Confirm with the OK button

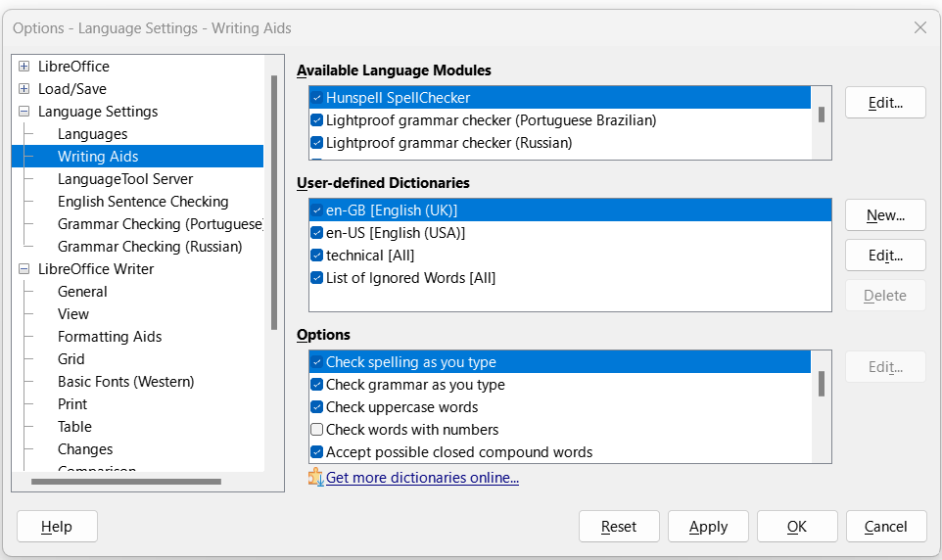(797, 527)
